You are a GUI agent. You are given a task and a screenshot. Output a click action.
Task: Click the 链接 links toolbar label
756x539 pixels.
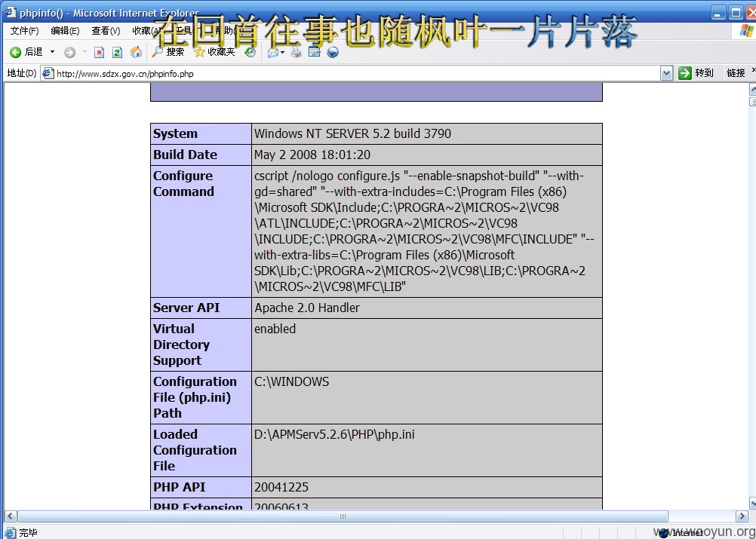(x=736, y=73)
